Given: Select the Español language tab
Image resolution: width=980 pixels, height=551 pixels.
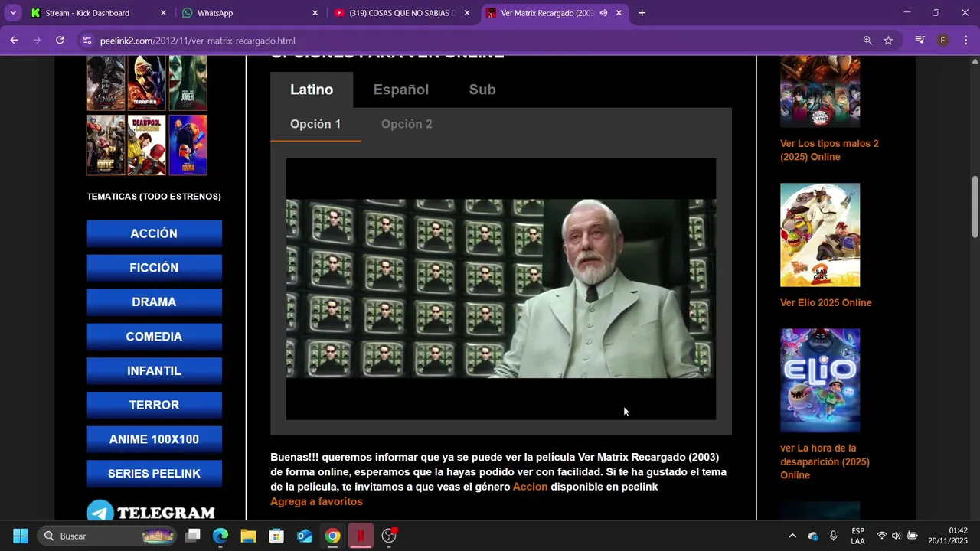Looking at the screenshot, I should (401, 90).
